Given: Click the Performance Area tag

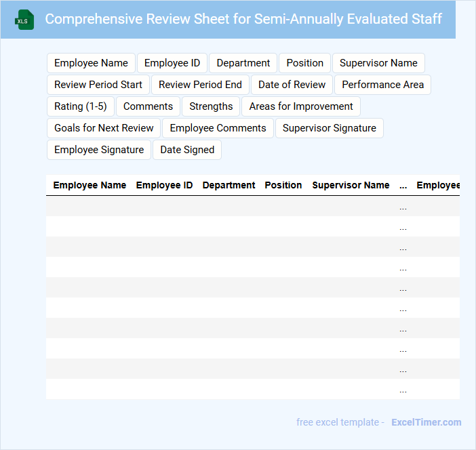Looking at the screenshot, I should pos(382,85).
